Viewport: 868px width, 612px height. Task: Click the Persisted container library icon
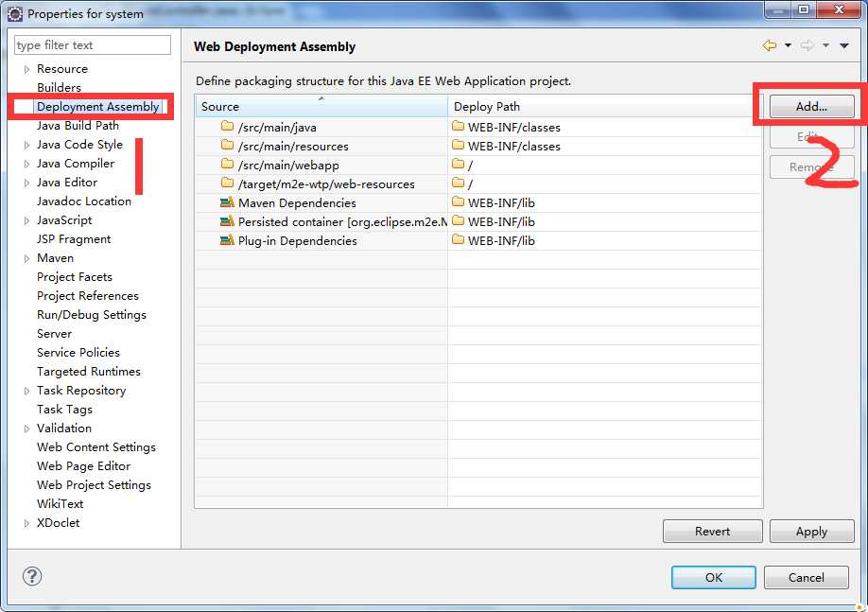[227, 221]
